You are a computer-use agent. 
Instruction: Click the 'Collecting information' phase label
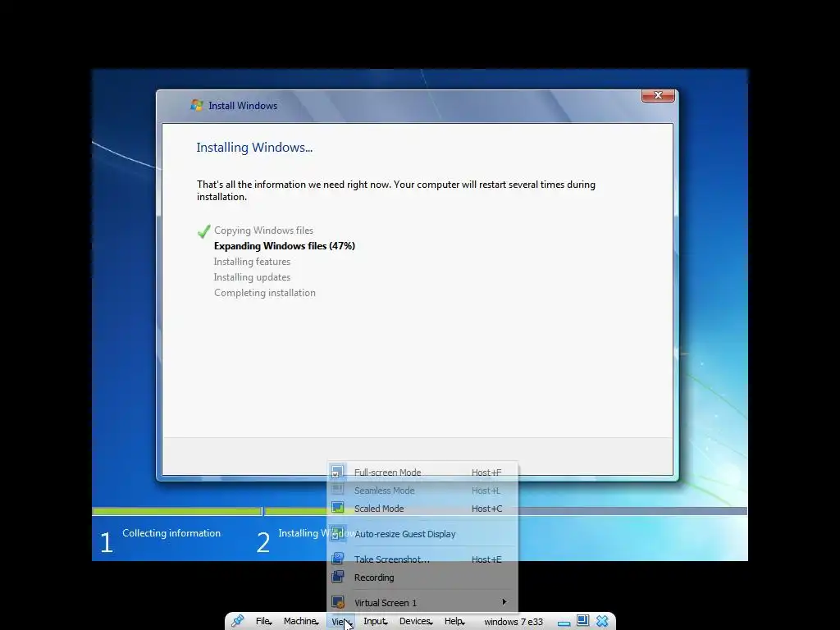pos(171,533)
